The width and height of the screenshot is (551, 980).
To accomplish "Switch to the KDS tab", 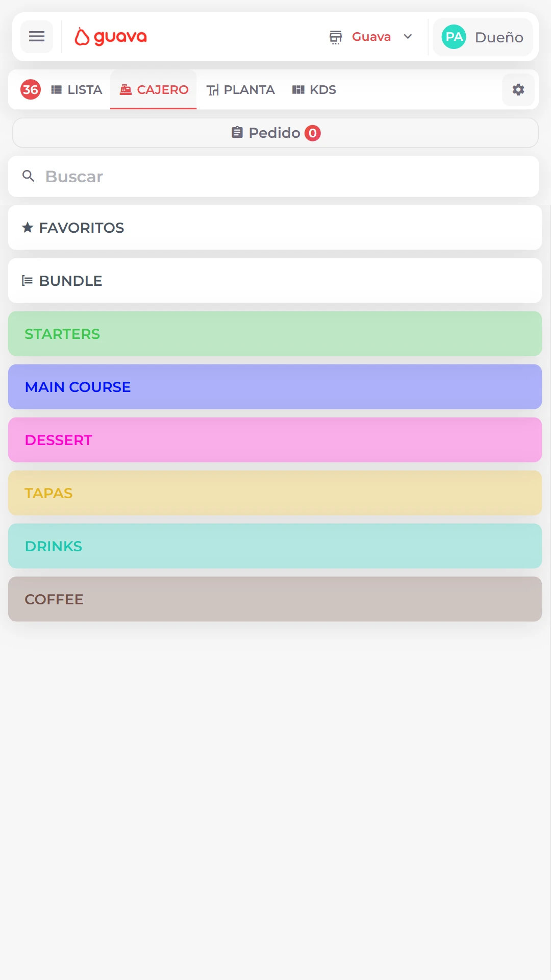I will tap(314, 89).
